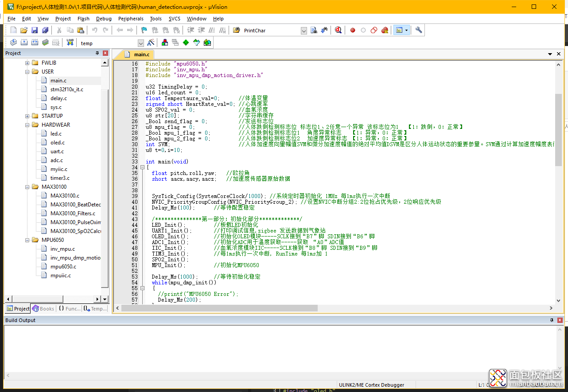Pin the Project panel
The width and height of the screenshot is (568, 392).
click(97, 53)
